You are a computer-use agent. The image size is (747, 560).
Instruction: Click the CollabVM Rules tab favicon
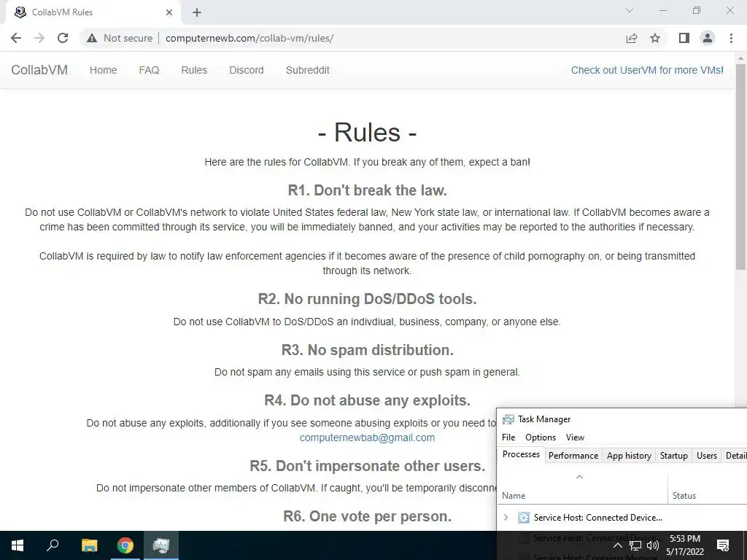[20, 12]
